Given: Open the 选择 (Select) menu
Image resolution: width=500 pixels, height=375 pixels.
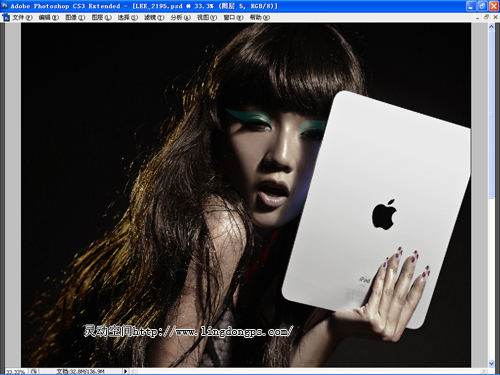Looking at the screenshot, I should pos(128,17).
